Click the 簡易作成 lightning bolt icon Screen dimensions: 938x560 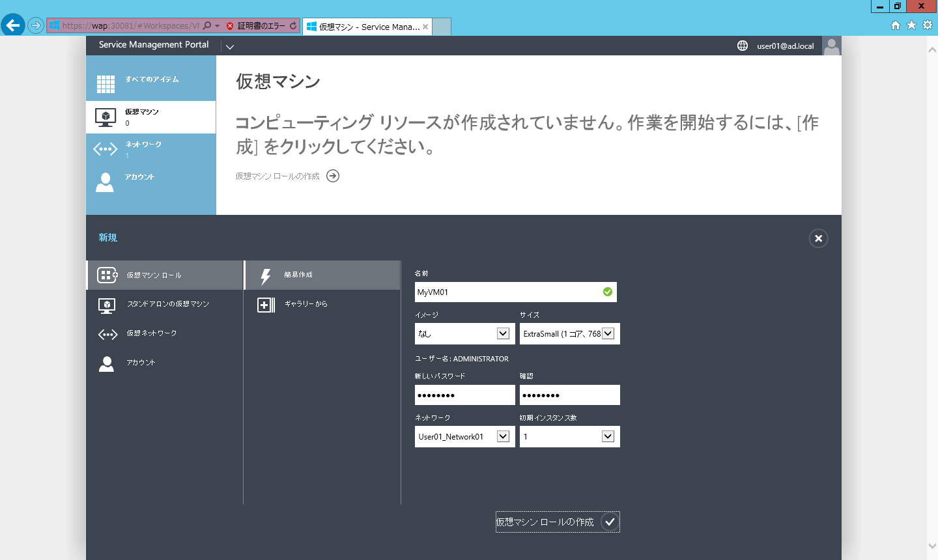[x=266, y=277]
